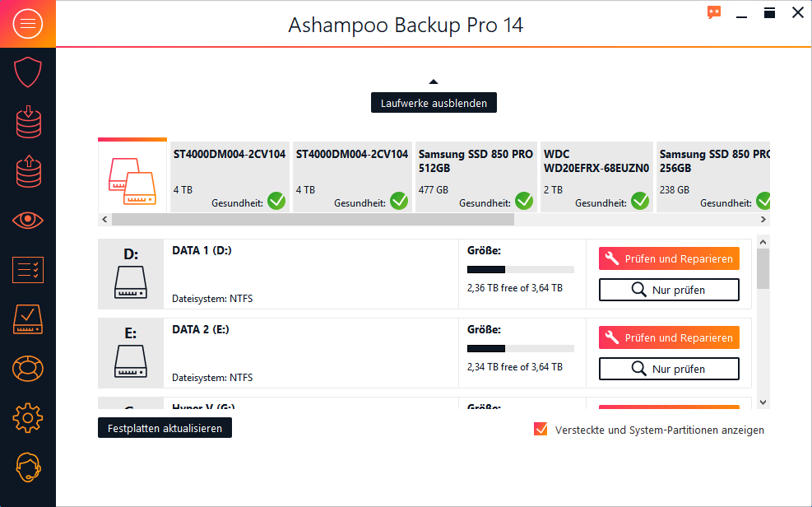The width and height of the screenshot is (812, 507).
Task: Click the backup (download arrow) sidebar icon
Action: [28, 122]
